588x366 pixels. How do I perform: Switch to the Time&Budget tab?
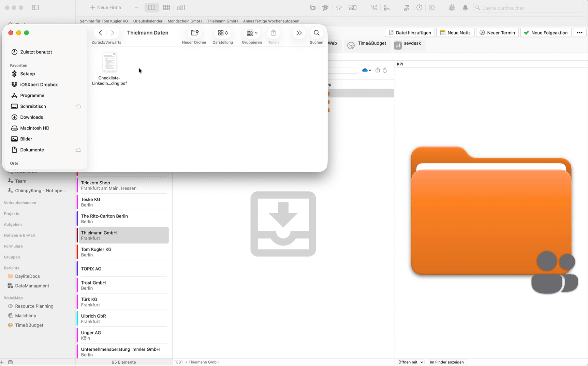click(x=367, y=45)
